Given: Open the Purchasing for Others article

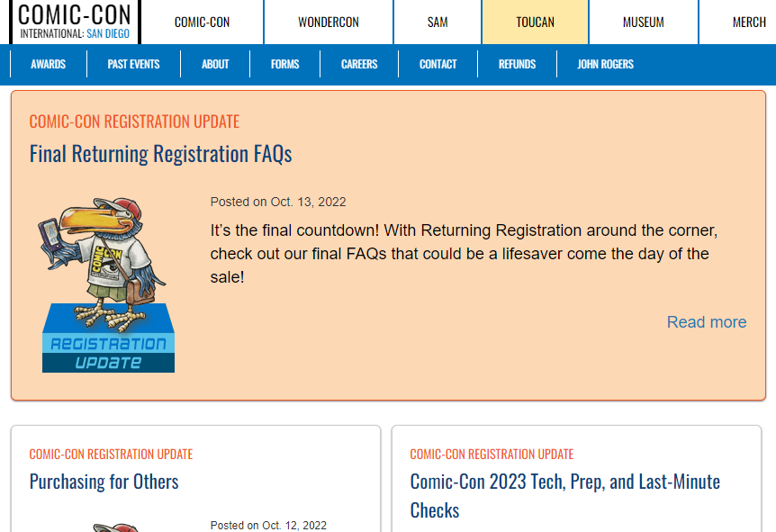Looking at the screenshot, I should 104,482.
